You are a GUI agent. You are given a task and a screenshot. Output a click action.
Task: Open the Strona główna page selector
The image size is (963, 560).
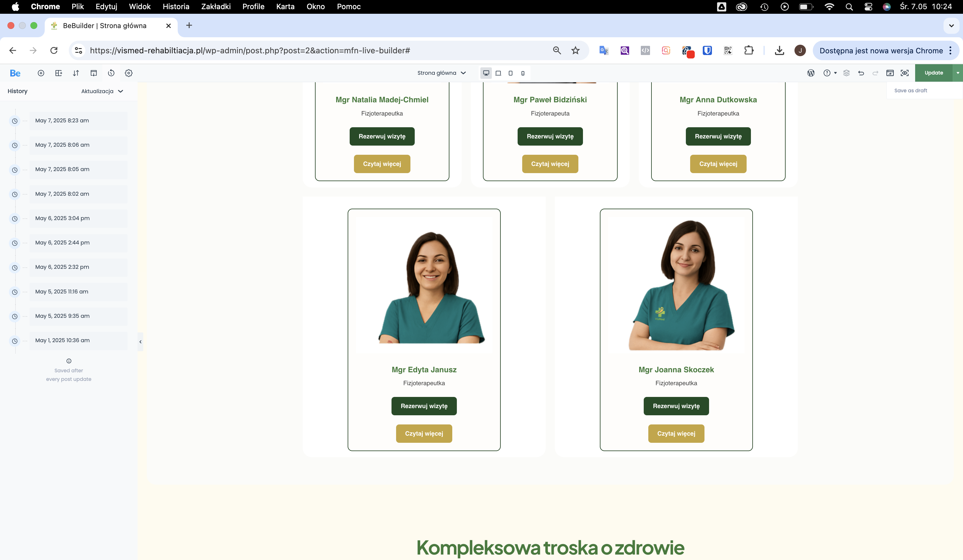(x=441, y=73)
